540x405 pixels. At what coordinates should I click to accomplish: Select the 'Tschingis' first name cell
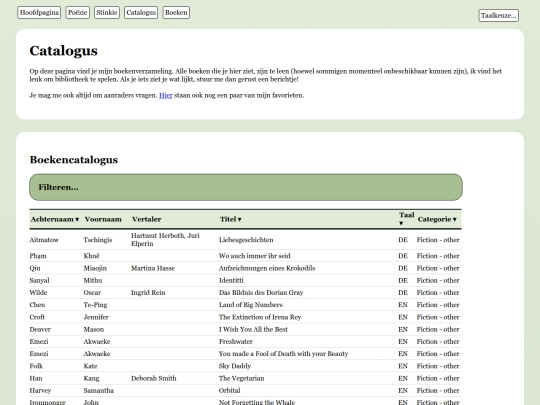point(98,240)
